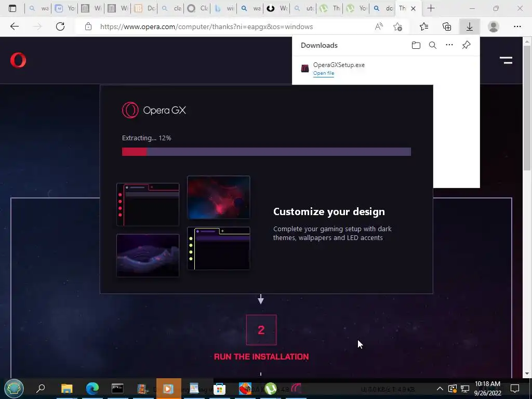This screenshot has width=532, height=399.
Task: Select the yellow-accent browser theme thumbnail
Action: click(x=219, y=248)
